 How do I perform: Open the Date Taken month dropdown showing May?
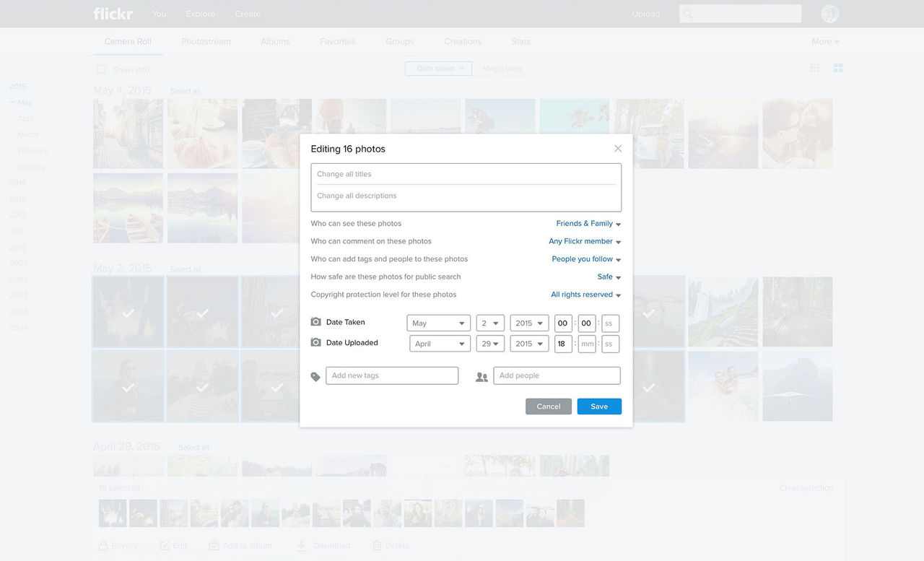[x=438, y=323]
